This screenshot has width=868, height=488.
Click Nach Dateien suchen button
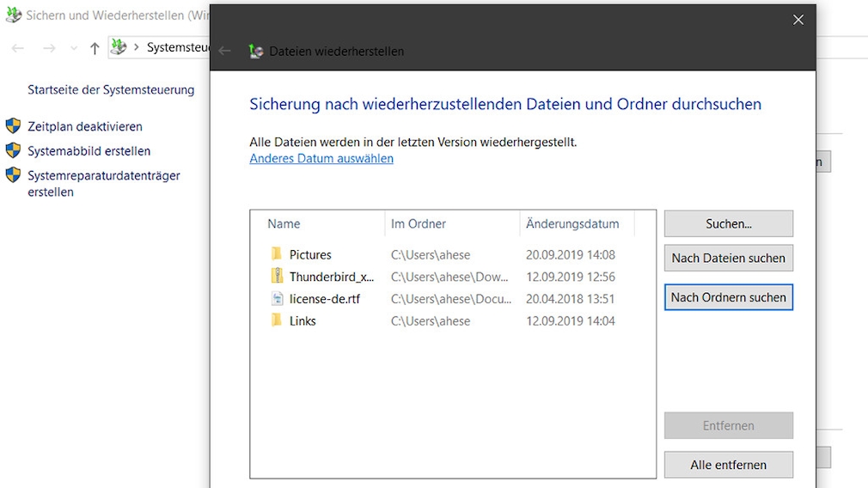pyautogui.click(x=728, y=258)
